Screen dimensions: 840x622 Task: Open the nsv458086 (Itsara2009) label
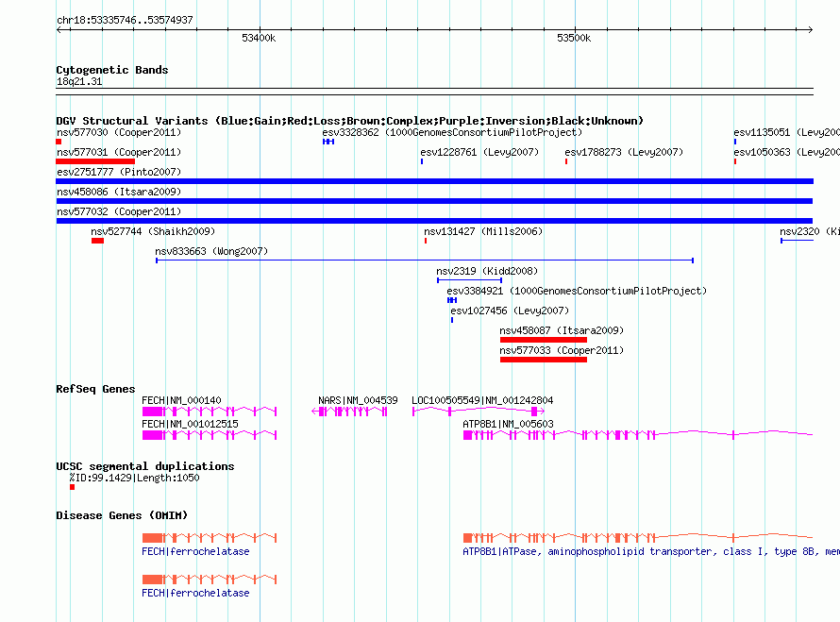pos(119,192)
